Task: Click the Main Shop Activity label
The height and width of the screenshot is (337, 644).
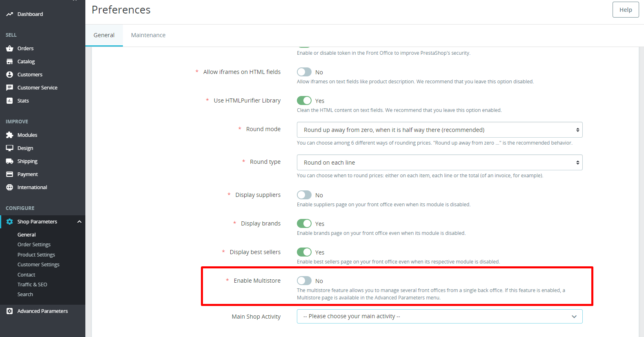Action: [x=256, y=317]
